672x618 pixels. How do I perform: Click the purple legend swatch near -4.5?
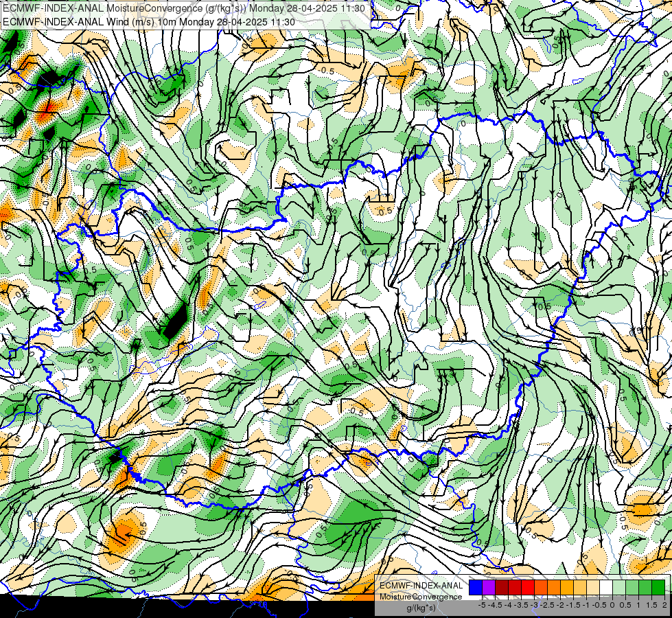(489, 587)
